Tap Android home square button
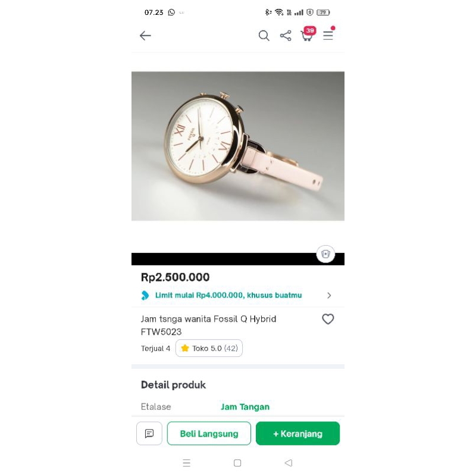Image resolution: width=476 pixels, height=476 pixels. coord(237,463)
